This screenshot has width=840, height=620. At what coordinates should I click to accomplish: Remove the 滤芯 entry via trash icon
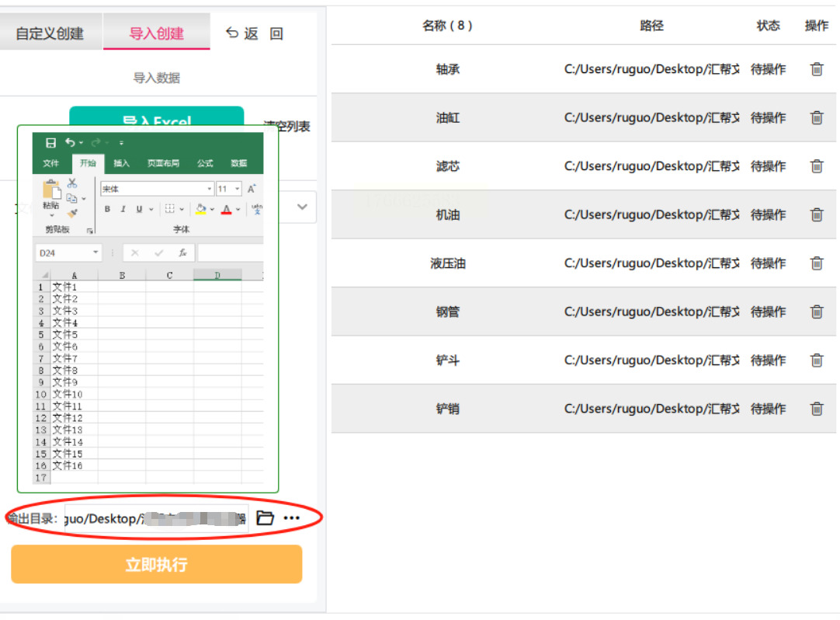point(817,166)
